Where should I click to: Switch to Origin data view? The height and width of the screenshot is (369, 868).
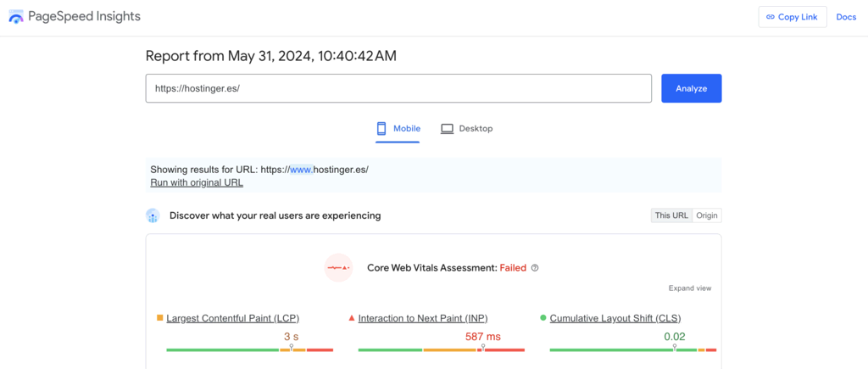click(x=706, y=215)
